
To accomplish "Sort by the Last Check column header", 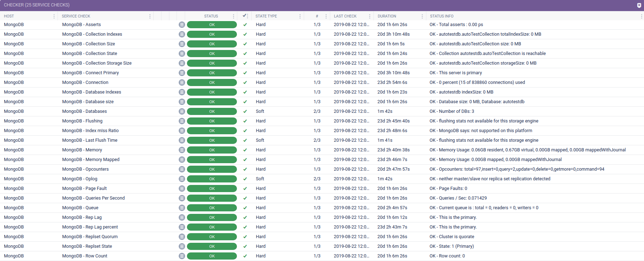I will [x=345, y=16].
